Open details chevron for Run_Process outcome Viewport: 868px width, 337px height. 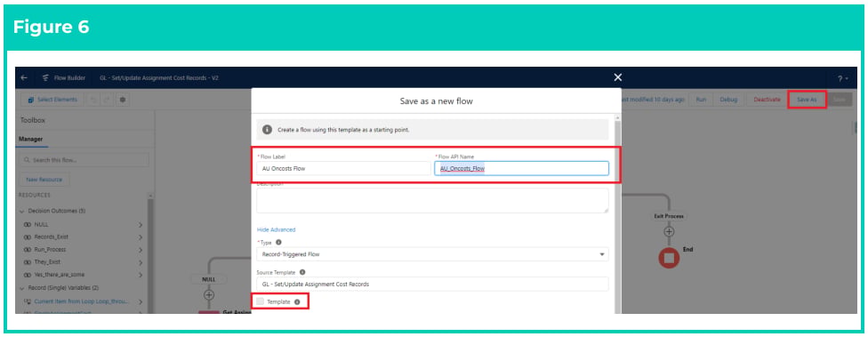click(x=141, y=250)
